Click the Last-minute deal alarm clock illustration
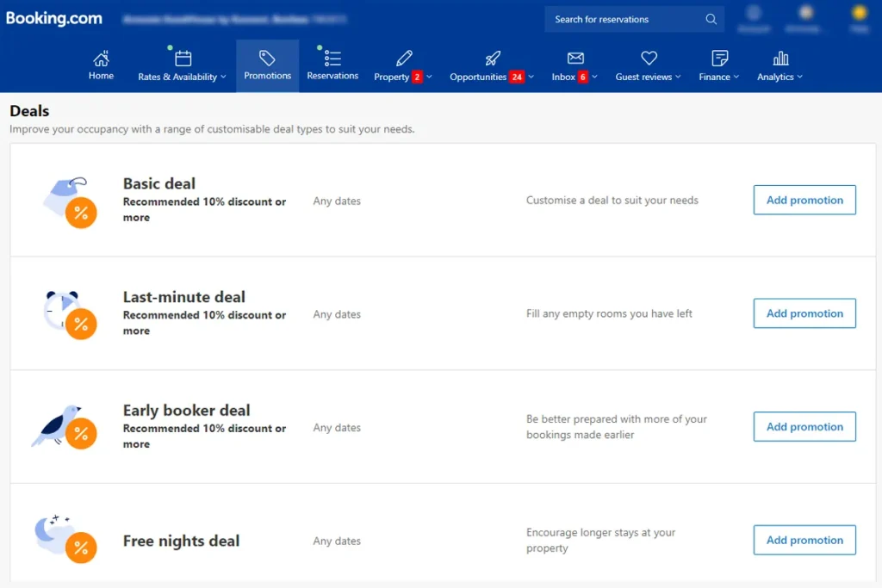The width and height of the screenshot is (882, 588). [x=71, y=315]
